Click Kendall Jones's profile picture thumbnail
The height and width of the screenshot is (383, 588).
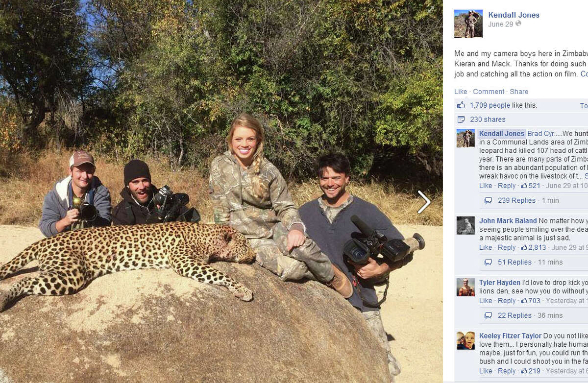[x=468, y=23]
